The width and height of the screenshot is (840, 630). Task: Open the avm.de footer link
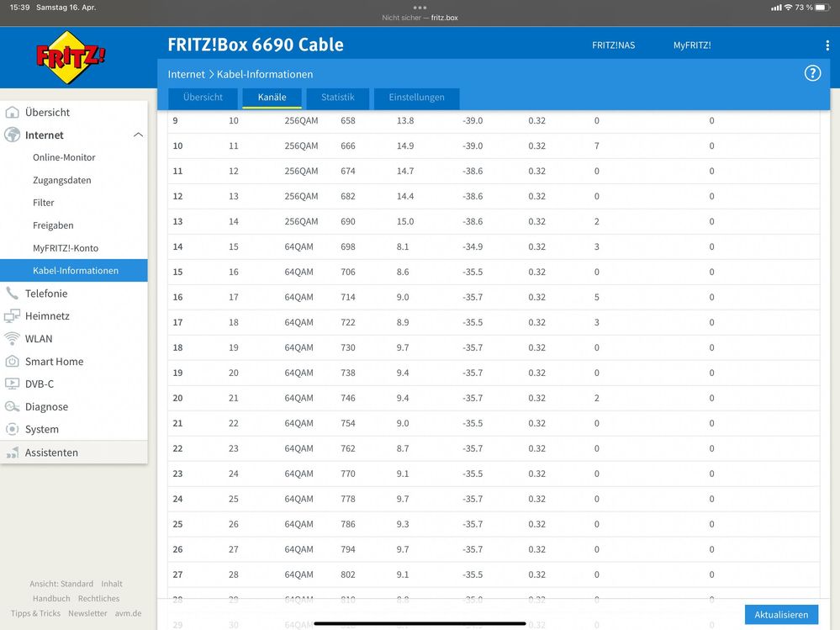pyautogui.click(x=128, y=613)
